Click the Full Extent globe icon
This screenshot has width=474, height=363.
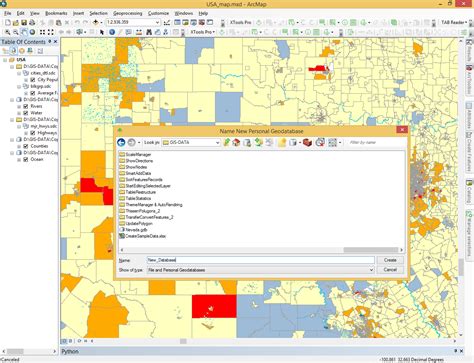32,32
